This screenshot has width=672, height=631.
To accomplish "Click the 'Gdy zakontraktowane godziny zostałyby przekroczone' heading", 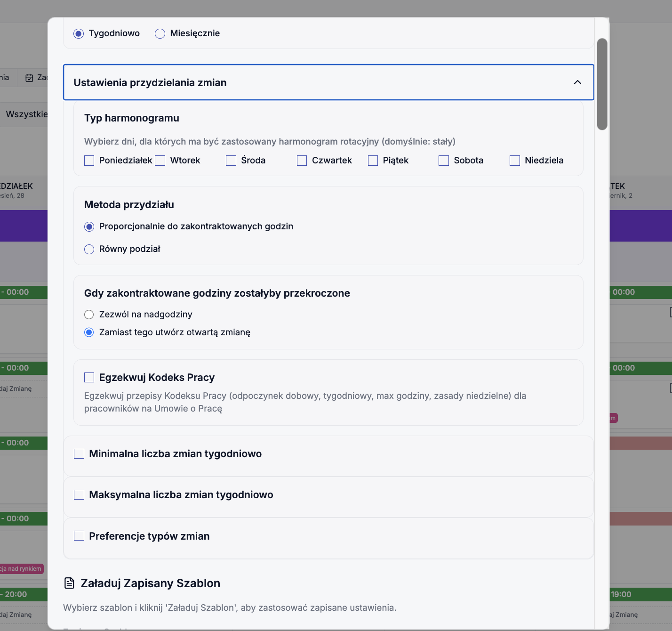I will coord(217,293).
